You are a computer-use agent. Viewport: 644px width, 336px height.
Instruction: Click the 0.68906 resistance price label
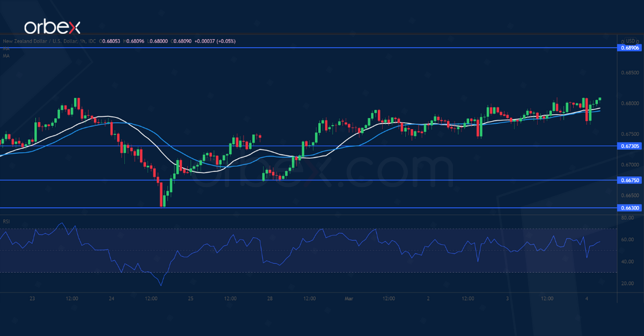pyautogui.click(x=629, y=49)
